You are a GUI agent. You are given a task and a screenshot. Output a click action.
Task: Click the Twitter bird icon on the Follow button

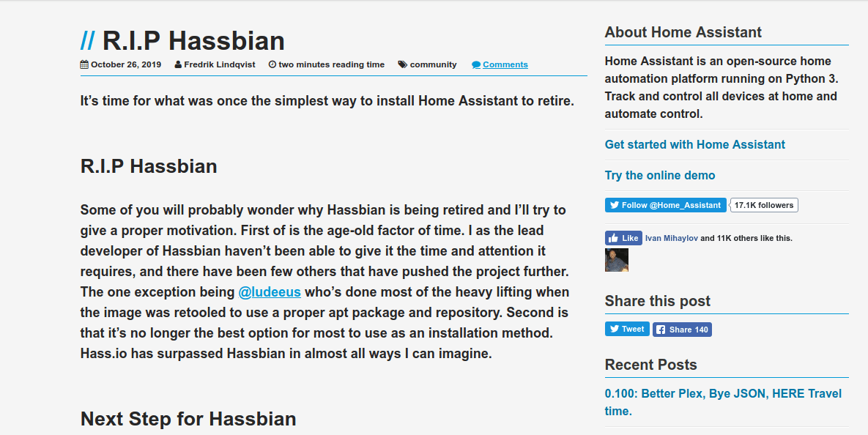[614, 205]
